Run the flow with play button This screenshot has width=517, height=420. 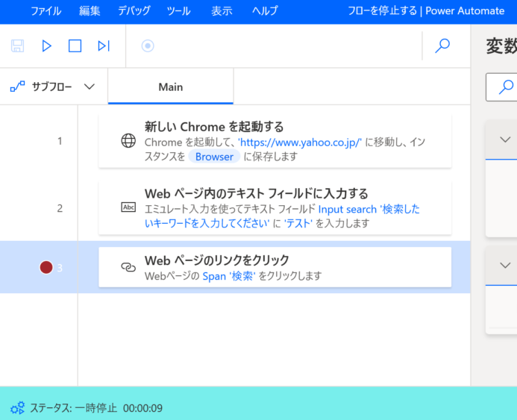(x=46, y=46)
